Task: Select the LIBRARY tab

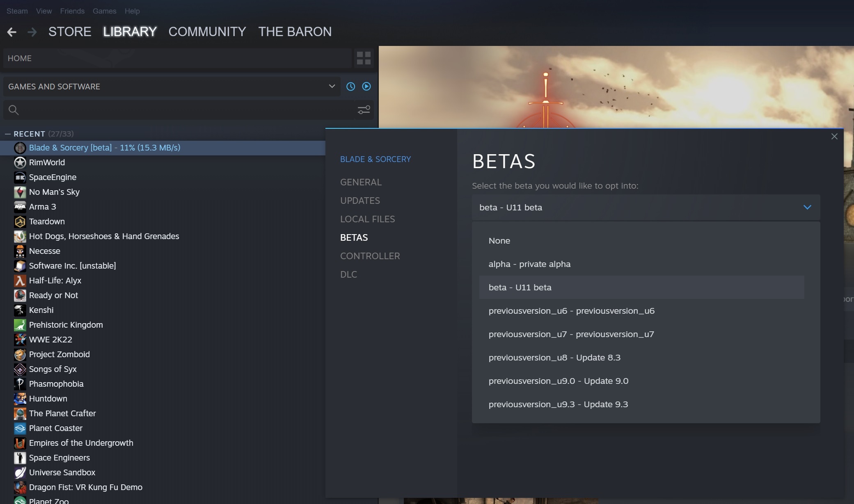Action: (x=130, y=31)
